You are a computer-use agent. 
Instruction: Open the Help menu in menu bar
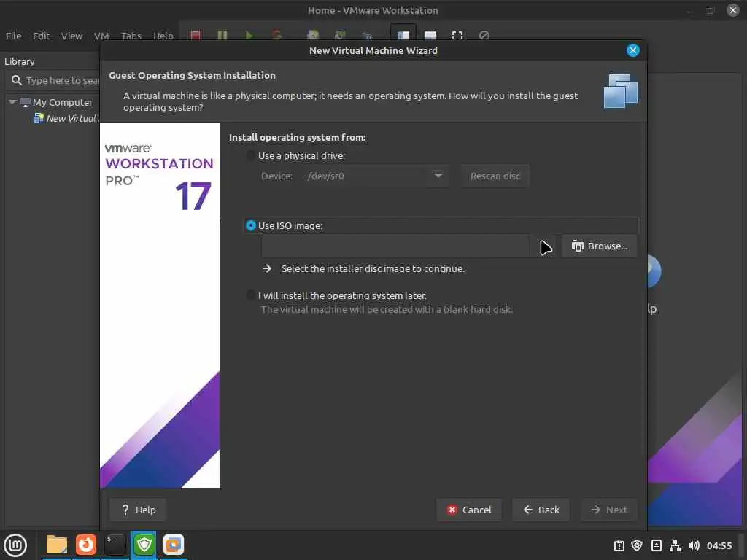[x=163, y=36]
